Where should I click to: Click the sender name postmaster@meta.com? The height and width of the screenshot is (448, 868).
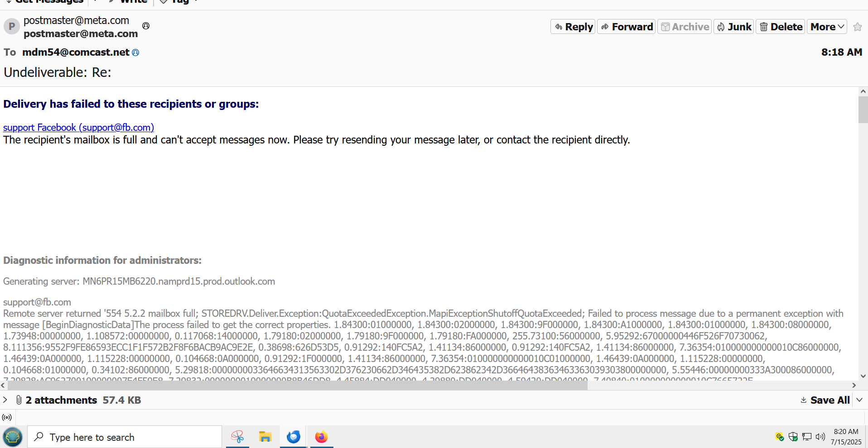coord(76,20)
